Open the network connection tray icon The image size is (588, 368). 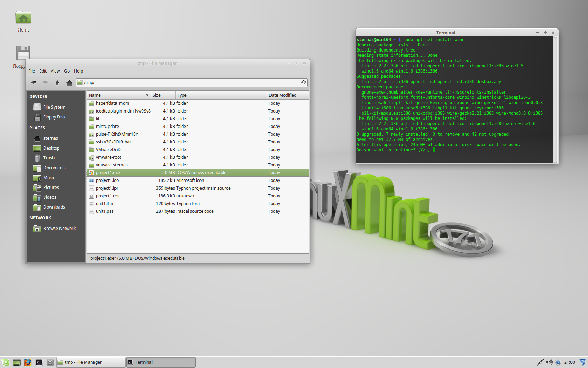(x=540, y=362)
